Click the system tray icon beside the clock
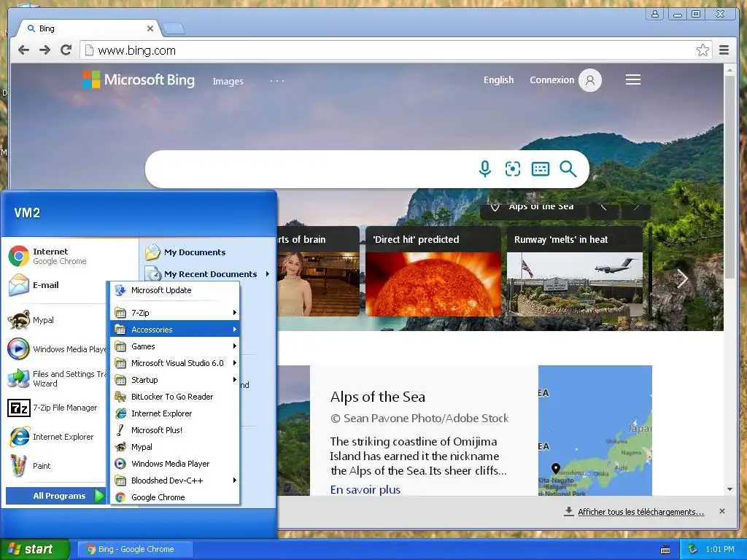This screenshot has height=560, width=747. click(x=693, y=549)
